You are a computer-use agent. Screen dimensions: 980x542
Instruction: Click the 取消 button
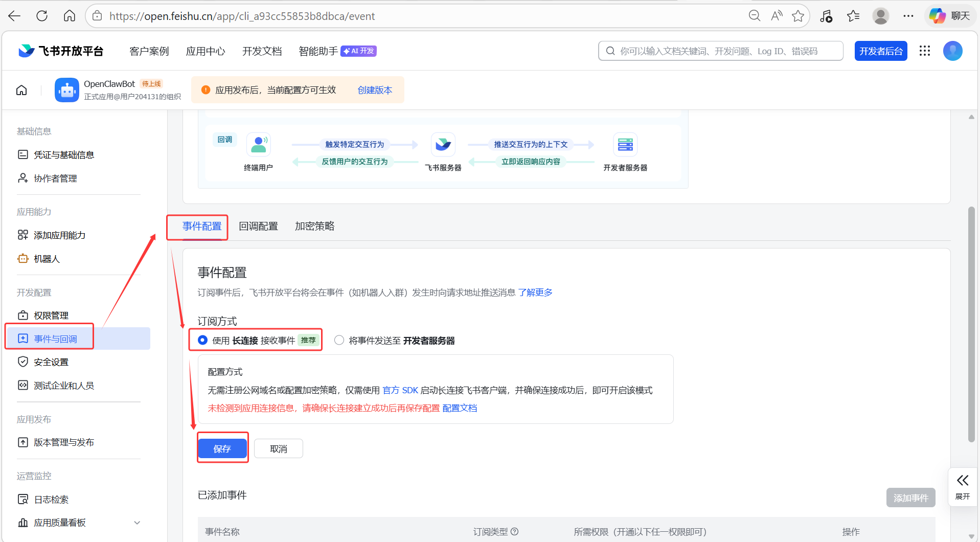[x=279, y=448]
